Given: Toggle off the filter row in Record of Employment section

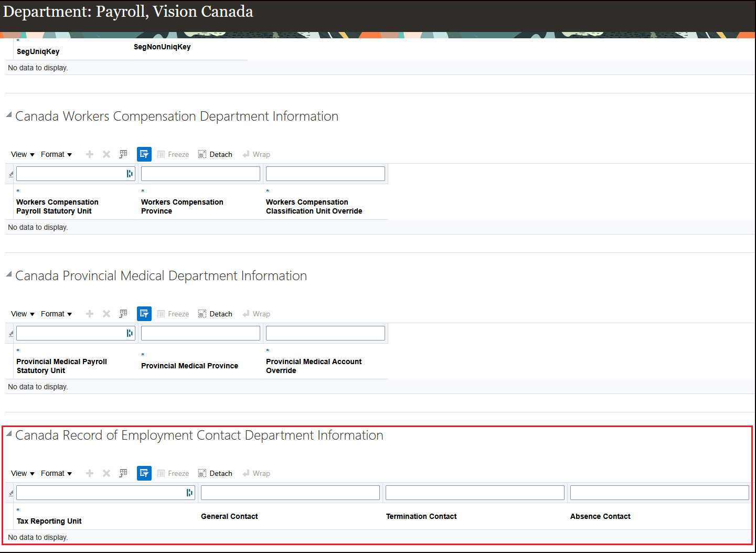Looking at the screenshot, I should point(144,473).
